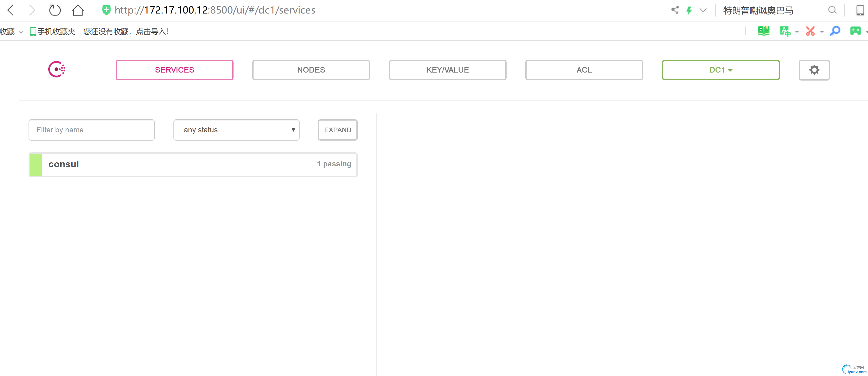Viewport: 868px width, 376px height.
Task: Click the green lightning speed-mode icon
Action: [689, 10]
